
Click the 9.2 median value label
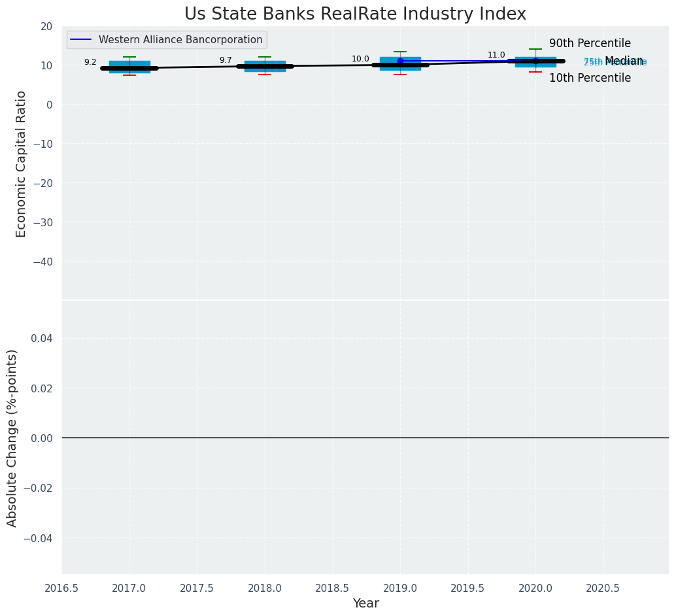point(90,62)
